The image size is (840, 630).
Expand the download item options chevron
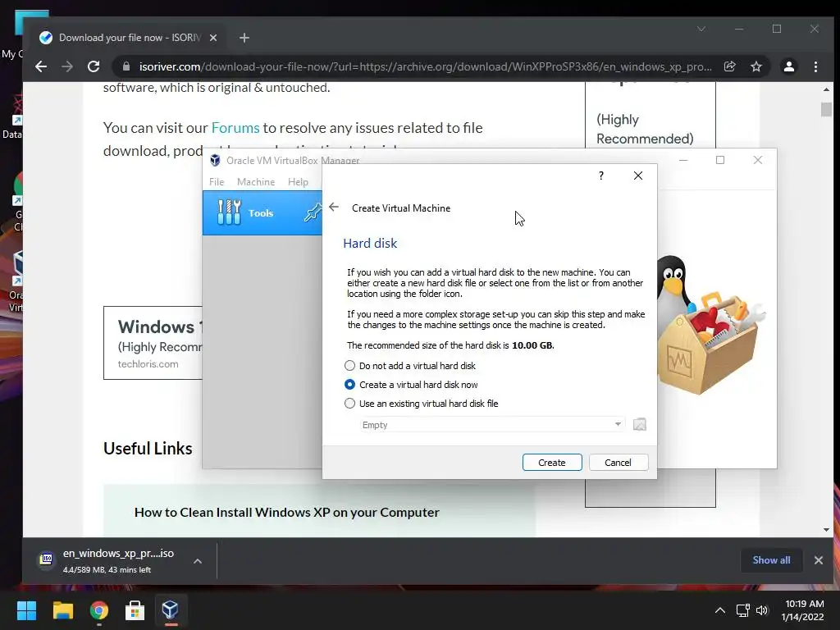[198, 561]
